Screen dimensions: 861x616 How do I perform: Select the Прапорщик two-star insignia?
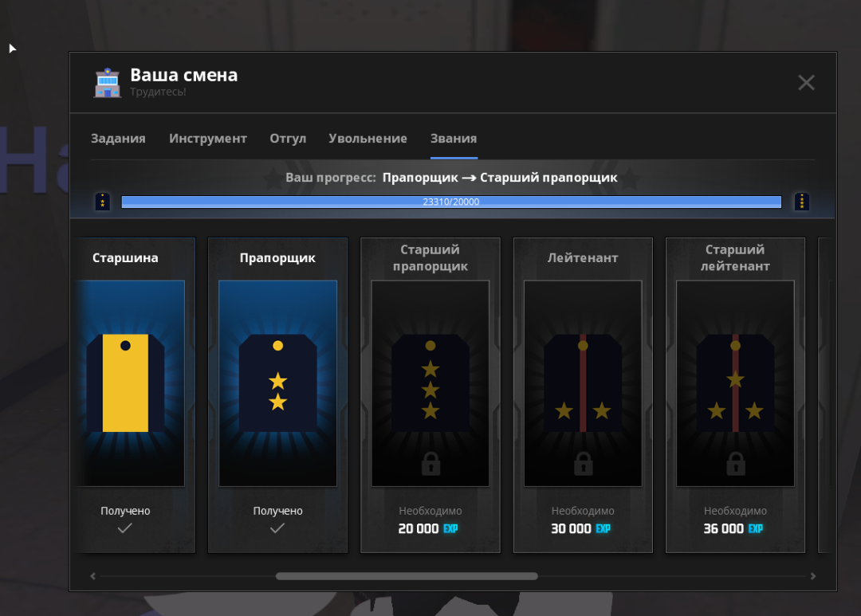[277, 383]
